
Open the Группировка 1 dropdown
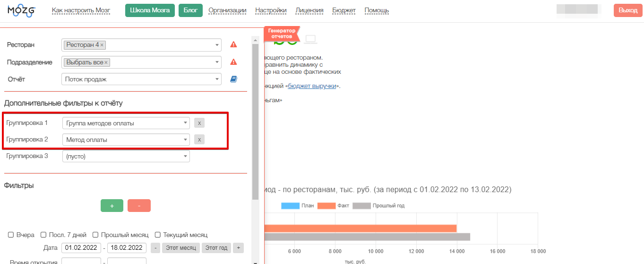point(126,123)
